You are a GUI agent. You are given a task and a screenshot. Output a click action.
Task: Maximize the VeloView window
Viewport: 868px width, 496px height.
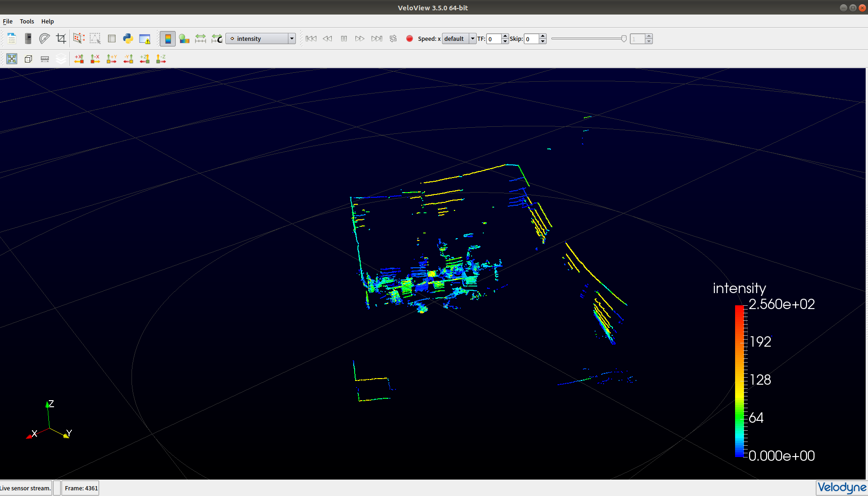coord(852,8)
